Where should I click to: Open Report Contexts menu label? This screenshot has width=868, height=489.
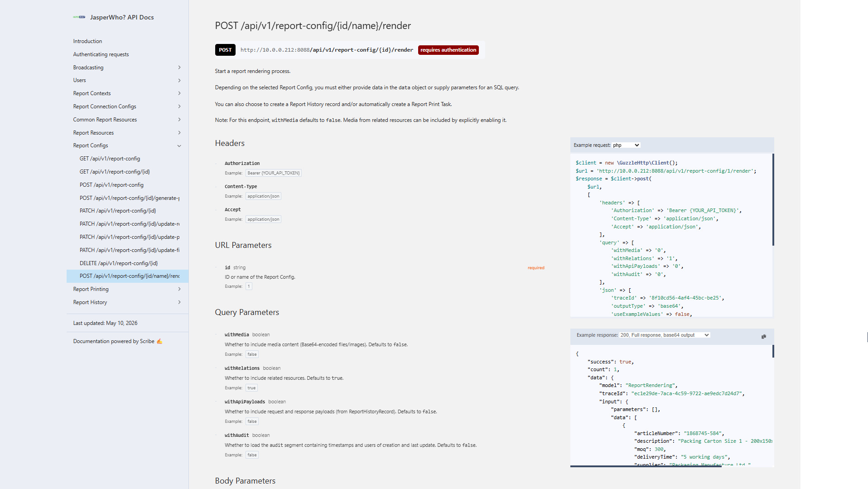click(92, 93)
